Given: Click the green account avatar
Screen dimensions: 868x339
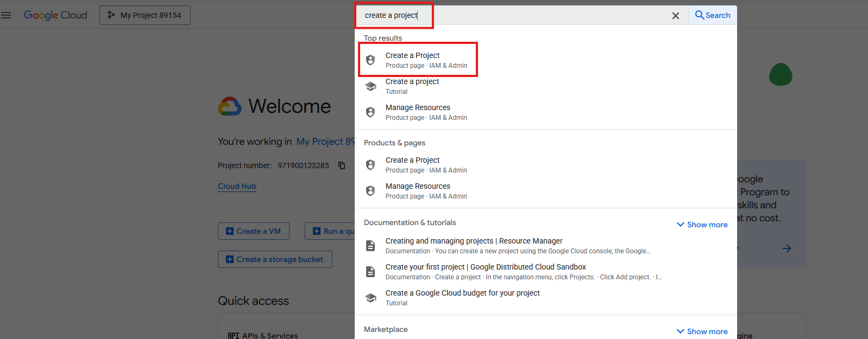Looking at the screenshot, I should pos(781,75).
